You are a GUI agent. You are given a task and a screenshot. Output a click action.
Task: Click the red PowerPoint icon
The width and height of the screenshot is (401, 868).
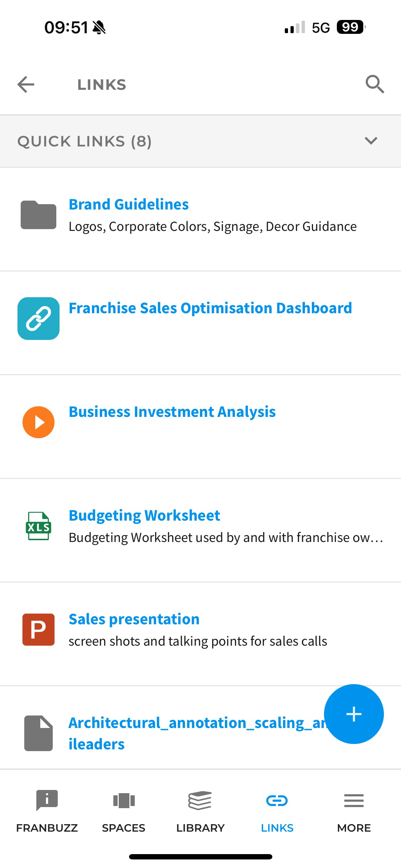pos(38,630)
